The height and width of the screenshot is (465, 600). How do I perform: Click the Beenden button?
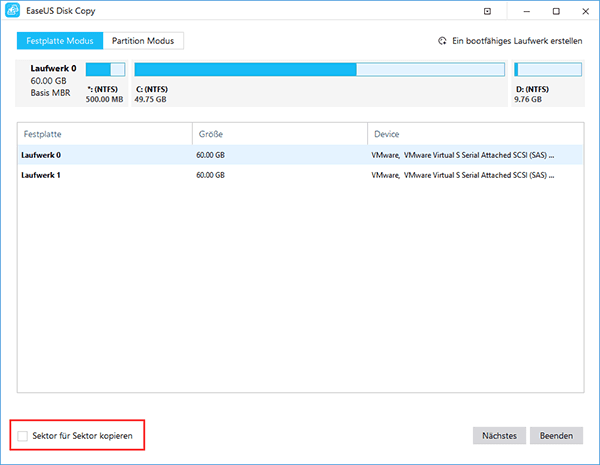pyautogui.click(x=556, y=436)
